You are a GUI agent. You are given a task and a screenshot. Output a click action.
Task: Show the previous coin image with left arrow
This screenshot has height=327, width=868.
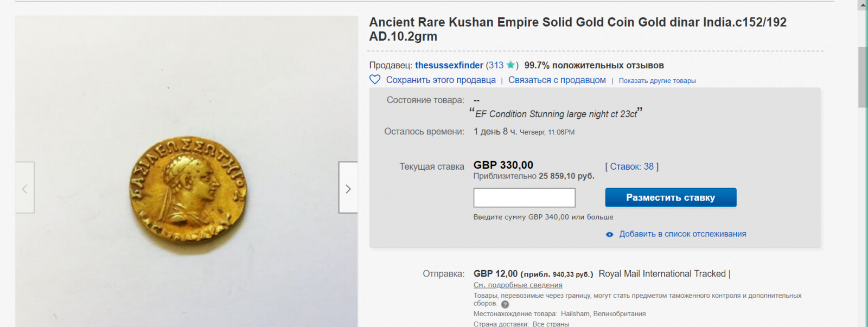pos(25,188)
